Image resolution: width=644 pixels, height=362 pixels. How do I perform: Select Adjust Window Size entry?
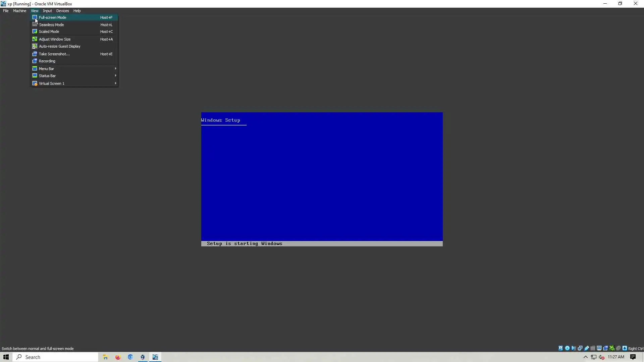pyautogui.click(x=55, y=39)
